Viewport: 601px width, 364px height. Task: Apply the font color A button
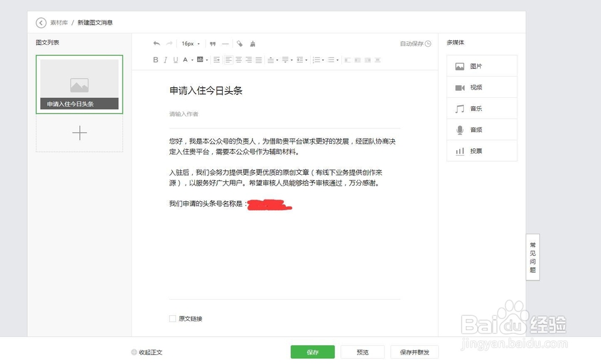[185, 60]
